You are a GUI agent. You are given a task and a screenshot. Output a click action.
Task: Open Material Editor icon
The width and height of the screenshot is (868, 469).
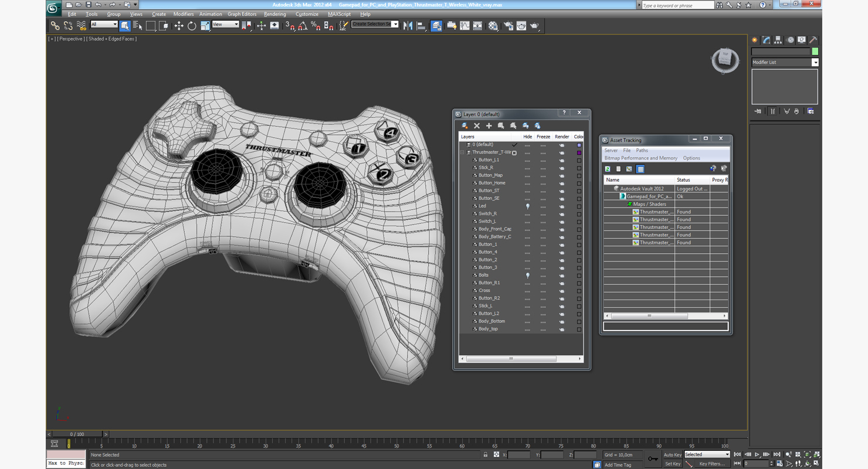493,26
